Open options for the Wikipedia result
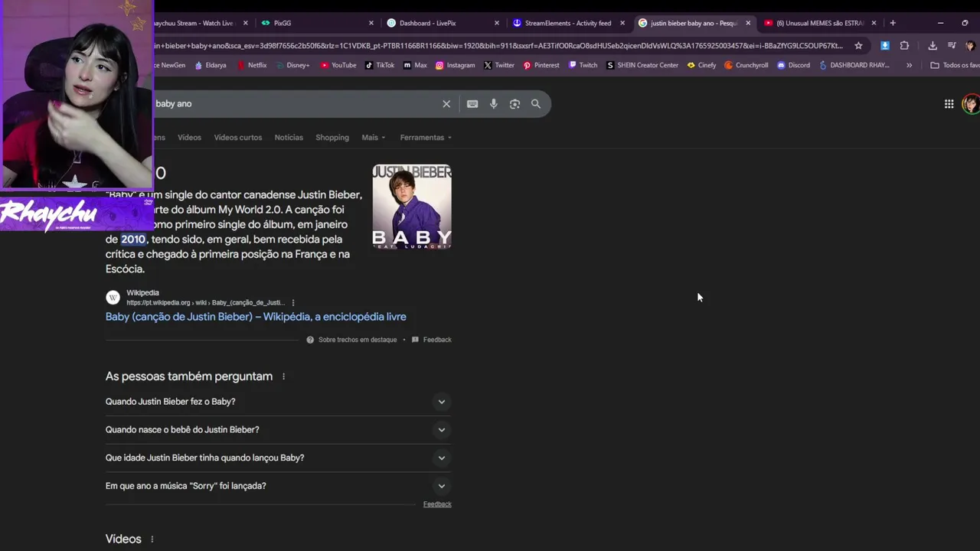980x551 pixels. (x=293, y=303)
